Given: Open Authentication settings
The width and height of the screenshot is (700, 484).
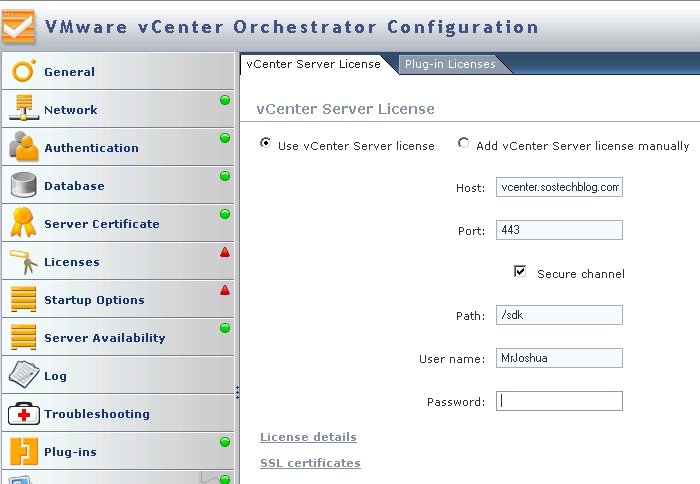Looking at the screenshot, I should coord(118,147).
